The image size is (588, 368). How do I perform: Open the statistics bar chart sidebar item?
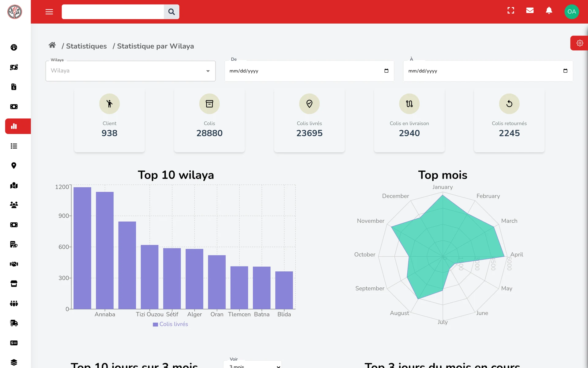[18, 126]
